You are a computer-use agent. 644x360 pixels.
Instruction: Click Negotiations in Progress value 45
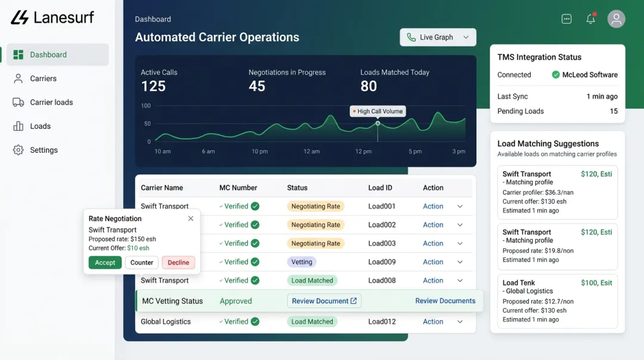(x=256, y=86)
